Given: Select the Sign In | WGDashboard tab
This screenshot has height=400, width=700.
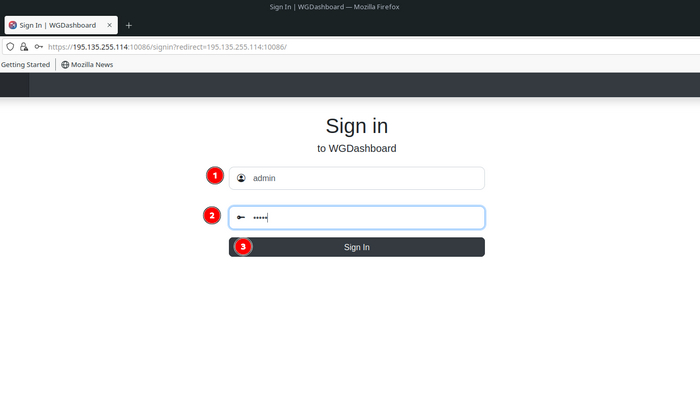Looking at the screenshot, I should (x=61, y=25).
